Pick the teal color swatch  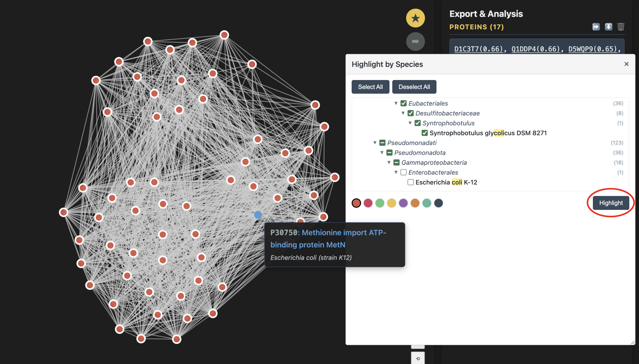[x=427, y=203]
